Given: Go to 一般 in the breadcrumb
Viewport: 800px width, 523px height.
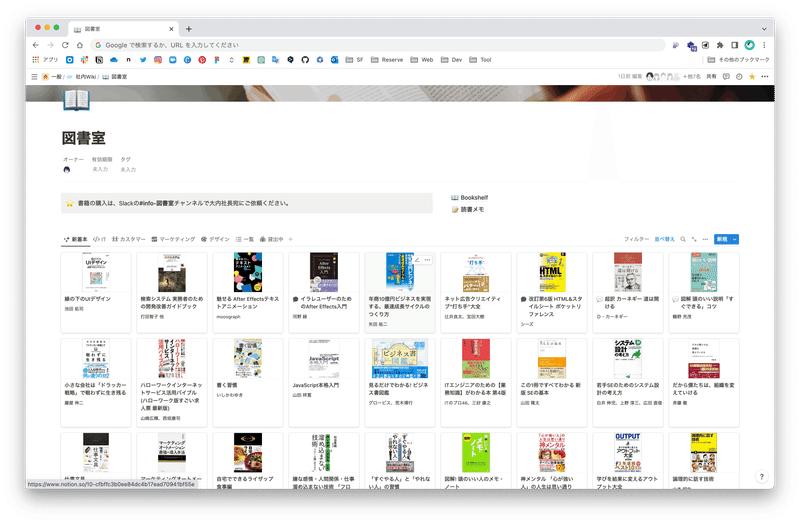Looking at the screenshot, I should (x=52, y=77).
